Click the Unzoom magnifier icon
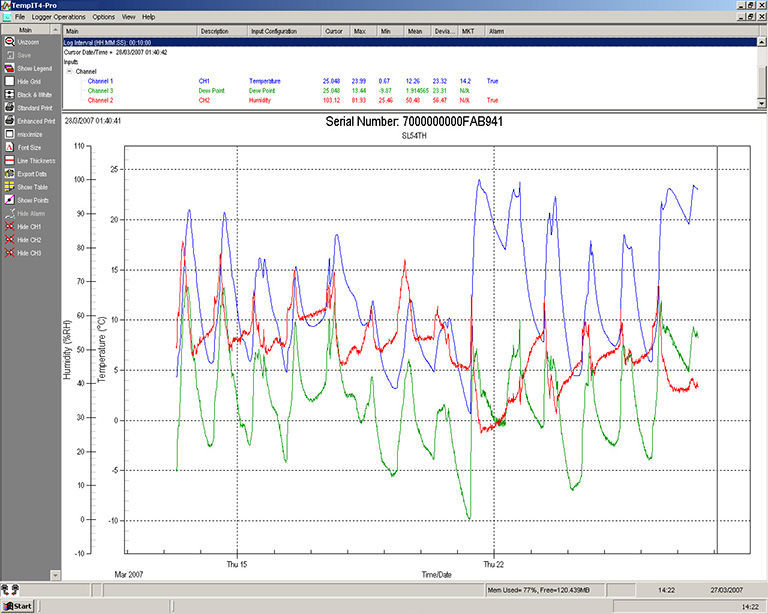 tap(9, 42)
